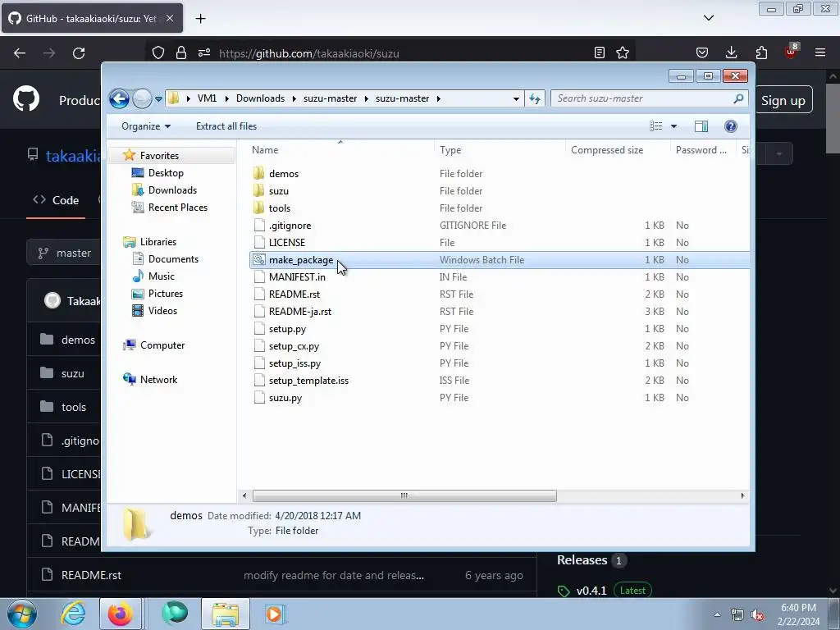Toggle Firefox reader view icon
Image resolution: width=840 pixels, height=630 pixels.
click(600, 53)
